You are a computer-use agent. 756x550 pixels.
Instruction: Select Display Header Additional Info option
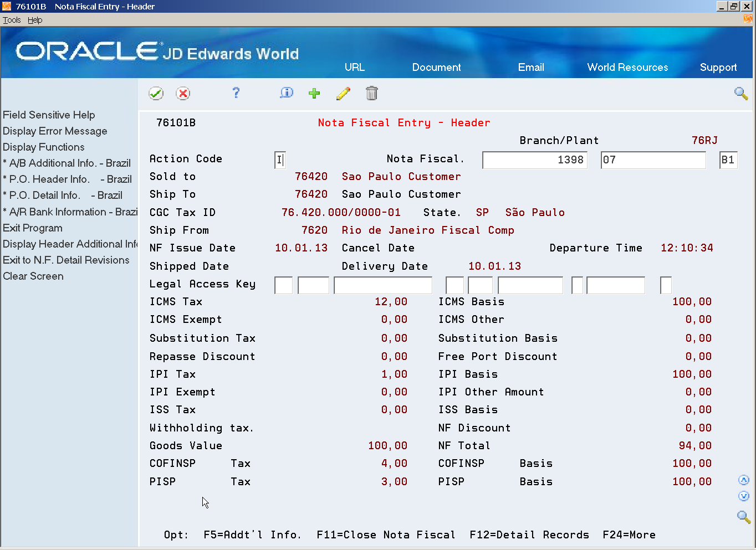tap(70, 244)
